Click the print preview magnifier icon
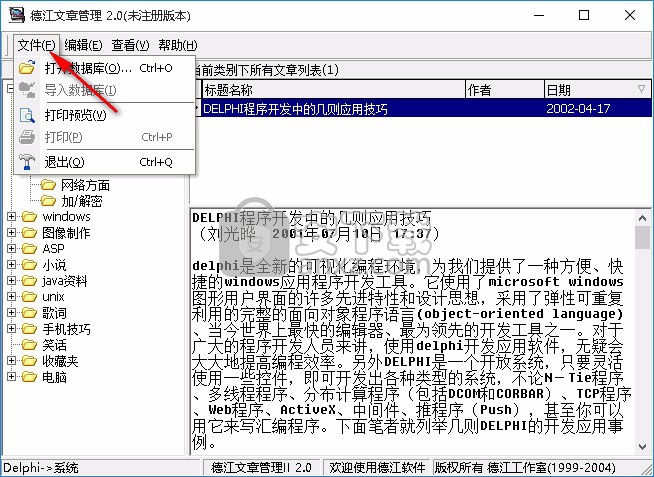 27,115
